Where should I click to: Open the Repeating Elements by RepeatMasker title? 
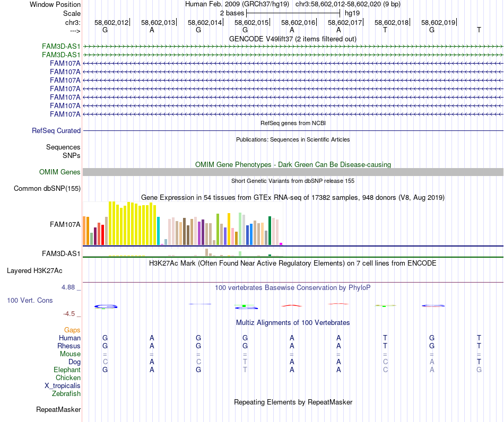[x=293, y=402]
